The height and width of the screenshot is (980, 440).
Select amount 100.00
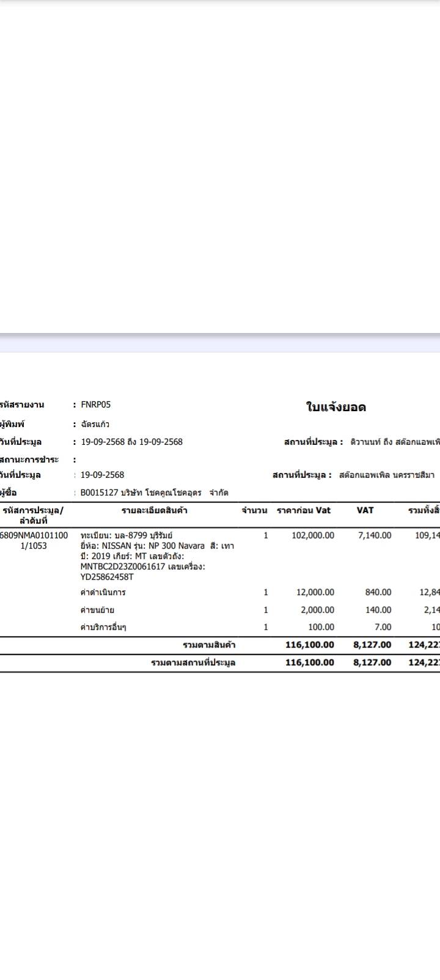coord(321,627)
